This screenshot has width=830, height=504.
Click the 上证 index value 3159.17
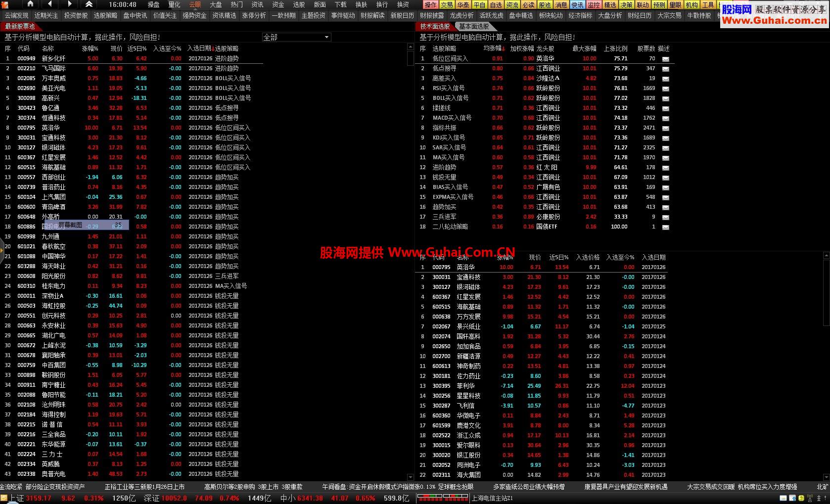pyautogui.click(x=38, y=498)
